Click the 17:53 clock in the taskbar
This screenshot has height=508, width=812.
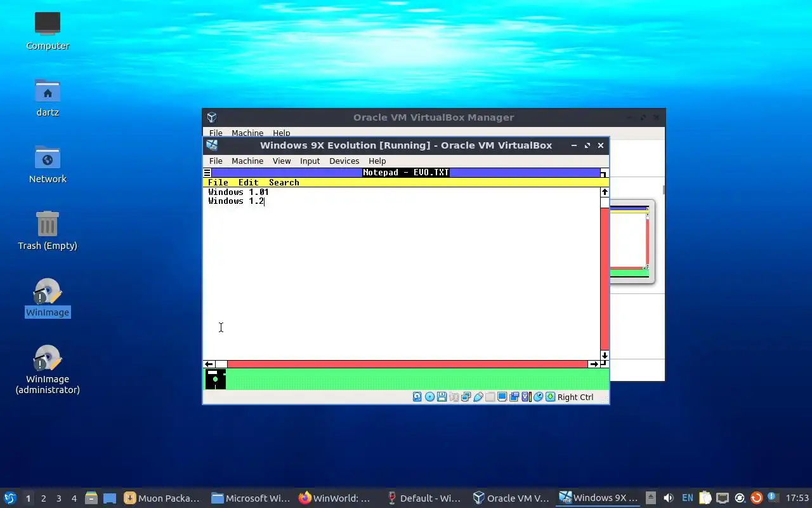(x=797, y=498)
